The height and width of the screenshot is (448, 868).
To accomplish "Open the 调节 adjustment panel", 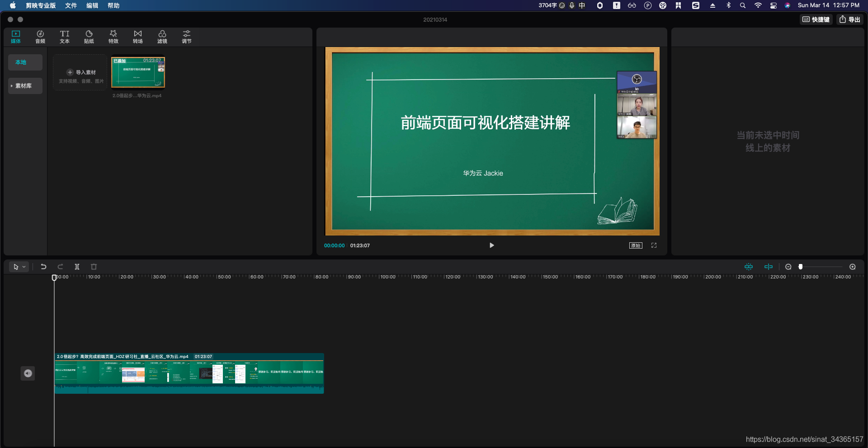I will pos(186,37).
